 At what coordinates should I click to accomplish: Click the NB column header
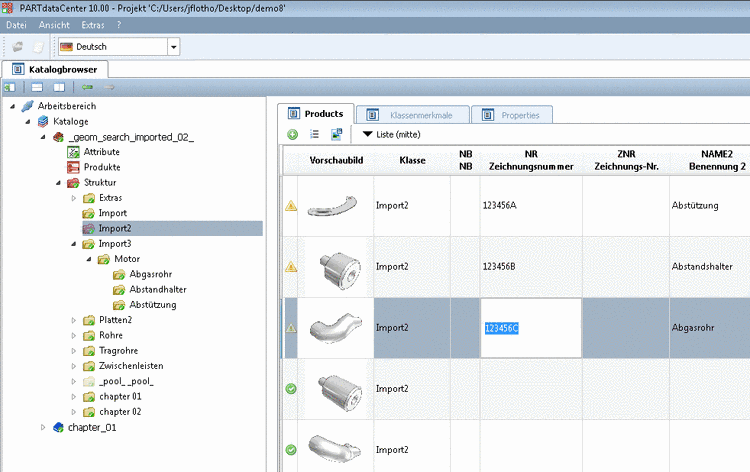pos(465,160)
